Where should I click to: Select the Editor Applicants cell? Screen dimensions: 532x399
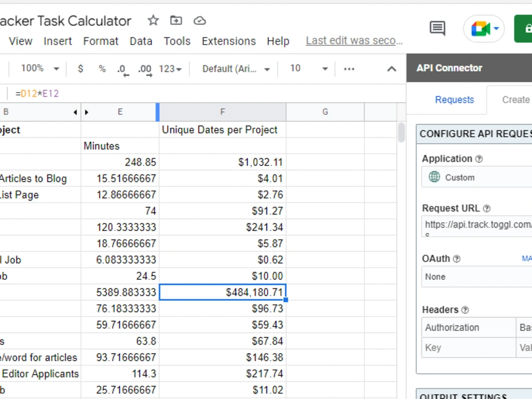(x=40, y=374)
